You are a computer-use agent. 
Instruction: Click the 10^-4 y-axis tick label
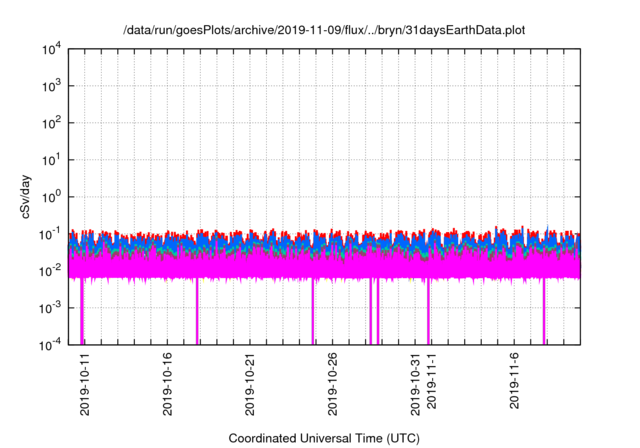coord(51,346)
